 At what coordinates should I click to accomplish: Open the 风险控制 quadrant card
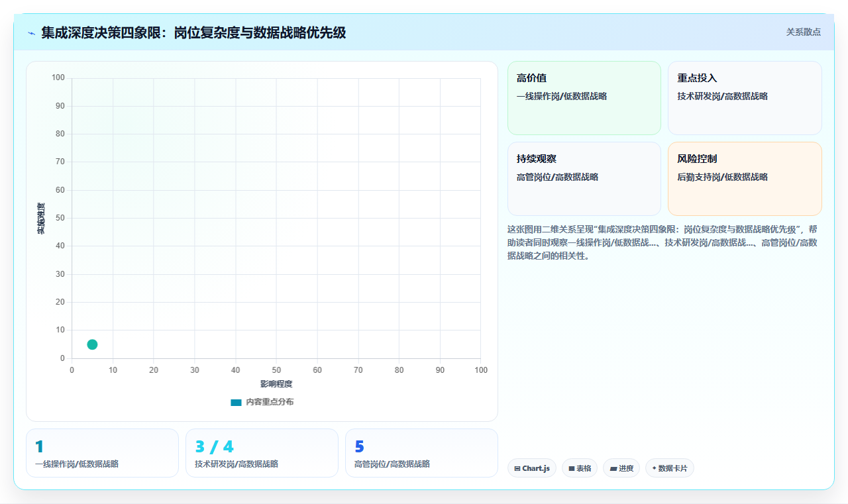click(x=745, y=179)
